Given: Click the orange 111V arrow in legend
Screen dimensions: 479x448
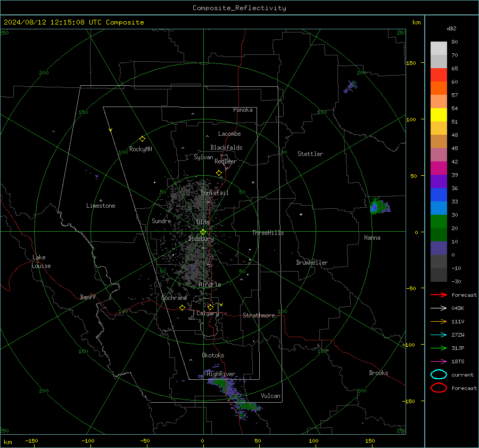Looking at the screenshot, I should [x=439, y=321].
